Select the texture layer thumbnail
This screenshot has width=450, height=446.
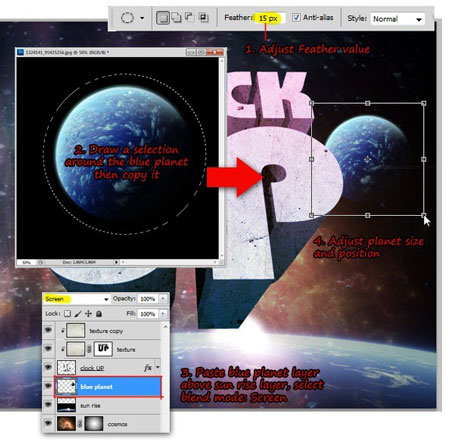coord(76,349)
